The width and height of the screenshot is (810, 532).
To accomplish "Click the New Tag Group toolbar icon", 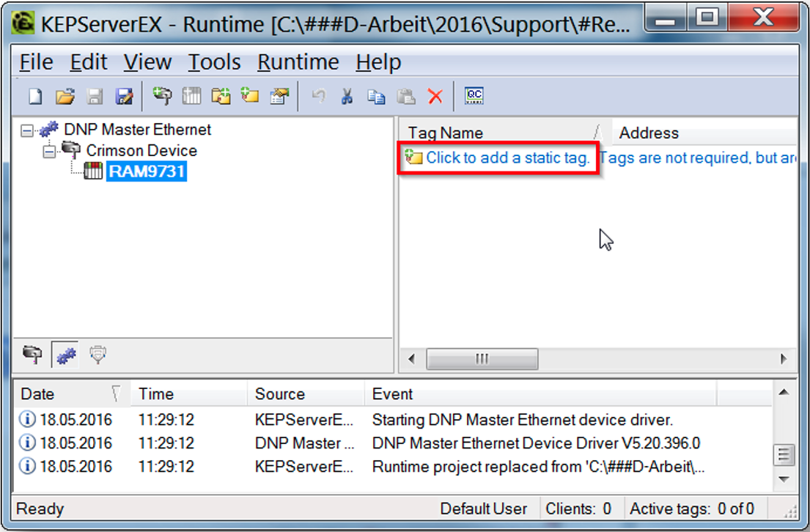I will (x=221, y=96).
